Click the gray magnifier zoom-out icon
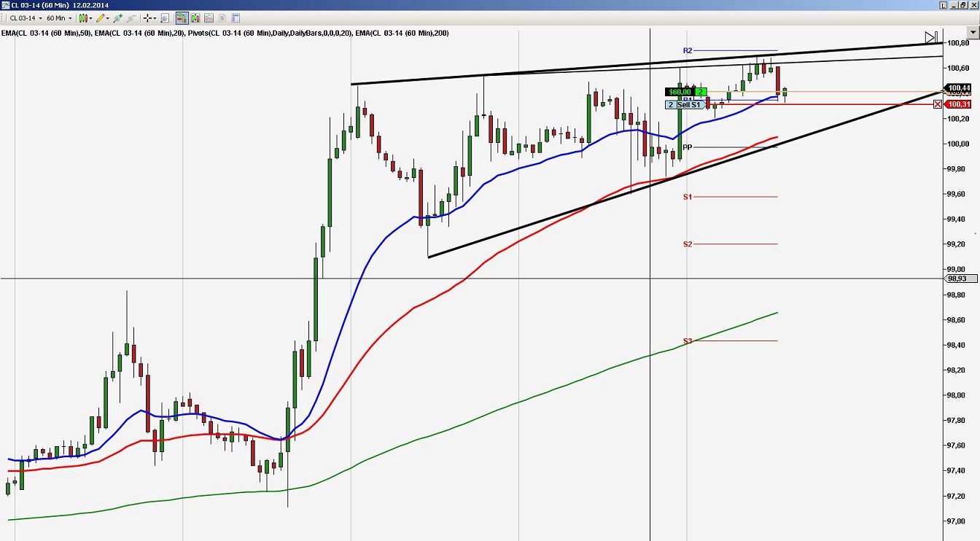This screenshot has height=541, width=980. [x=129, y=17]
